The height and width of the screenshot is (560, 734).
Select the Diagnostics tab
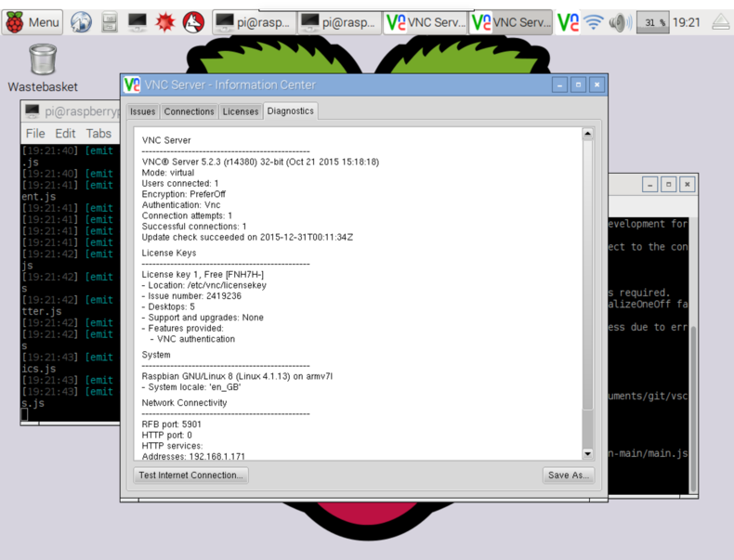(x=290, y=111)
